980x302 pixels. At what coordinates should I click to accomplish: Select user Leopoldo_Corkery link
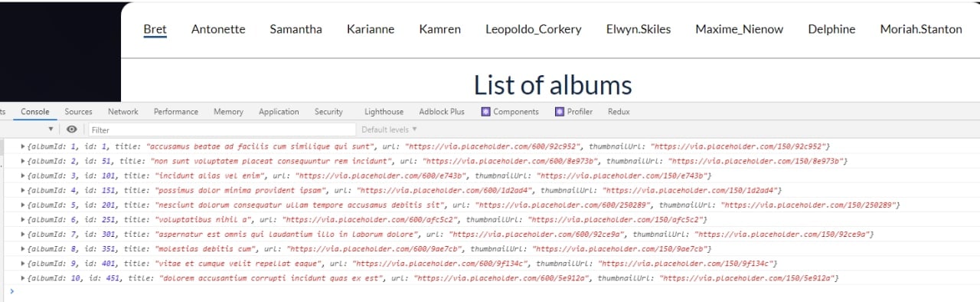[534, 29]
